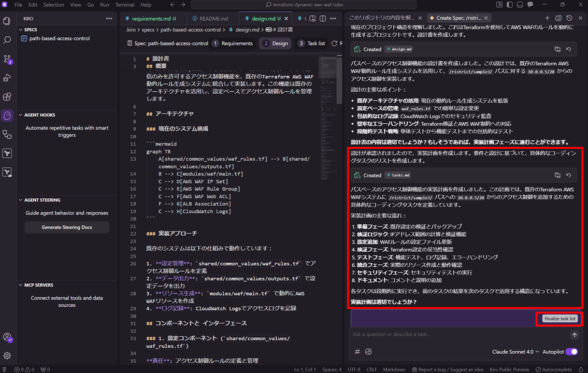Click the split editor icon in tab bar
The image size is (588, 373).
[323, 18]
